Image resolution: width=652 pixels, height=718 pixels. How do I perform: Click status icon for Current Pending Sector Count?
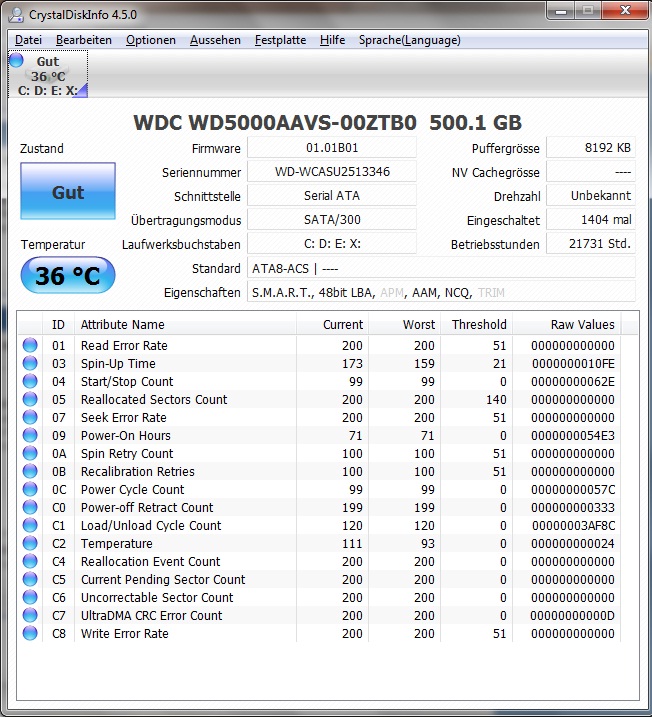tap(30, 579)
